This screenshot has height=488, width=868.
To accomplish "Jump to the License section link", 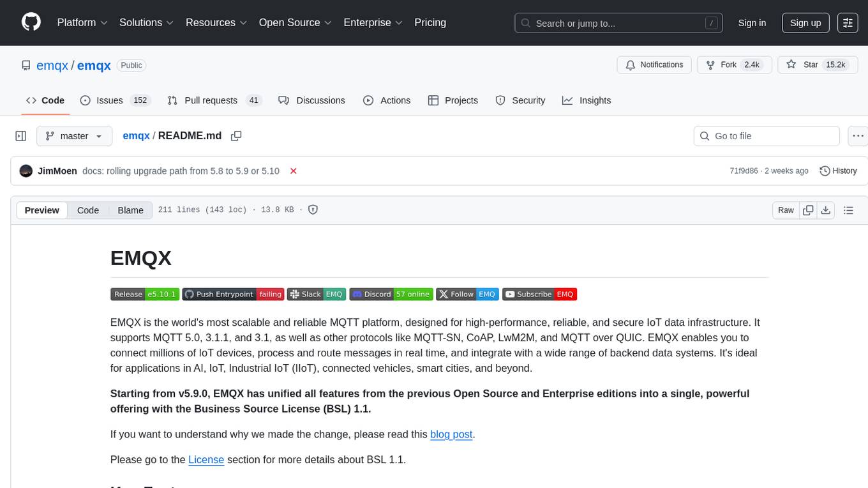I will (206, 460).
